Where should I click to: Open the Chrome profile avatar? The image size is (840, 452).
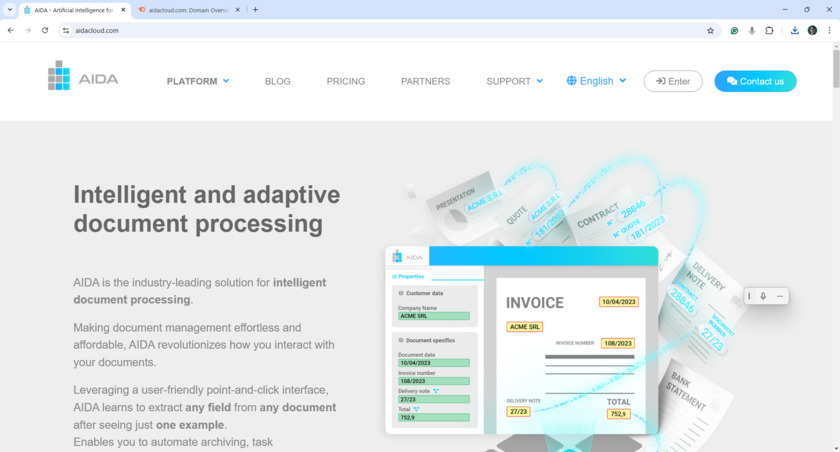point(812,31)
